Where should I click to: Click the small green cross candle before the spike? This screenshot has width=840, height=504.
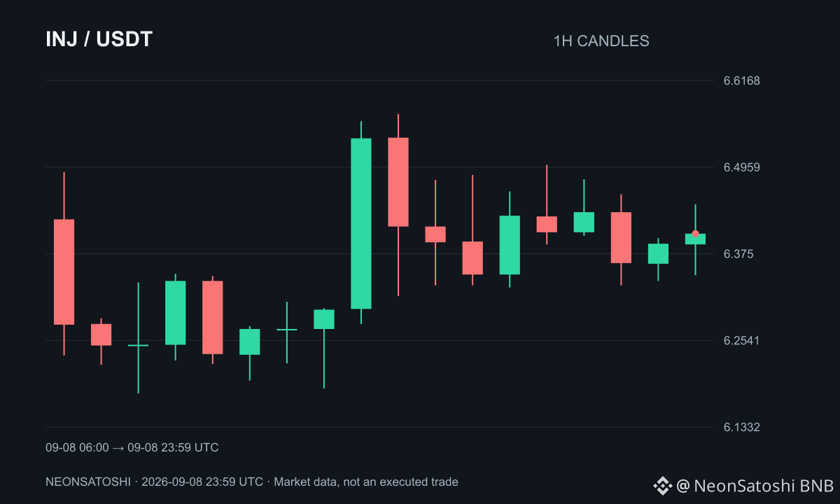coord(287,329)
